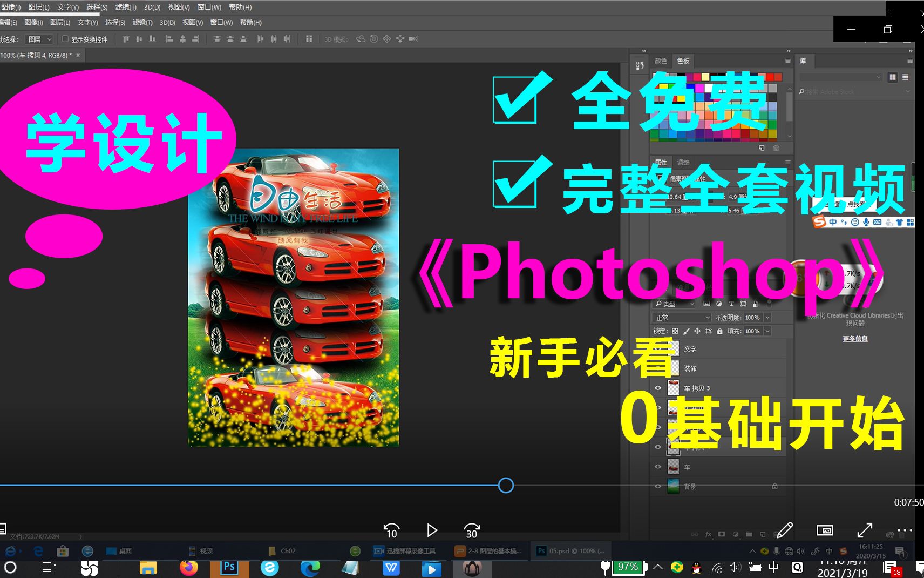The width and height of the screenshot is (924, 578).
Task: Click the 更多信息 link
Action: coord(855,339)
